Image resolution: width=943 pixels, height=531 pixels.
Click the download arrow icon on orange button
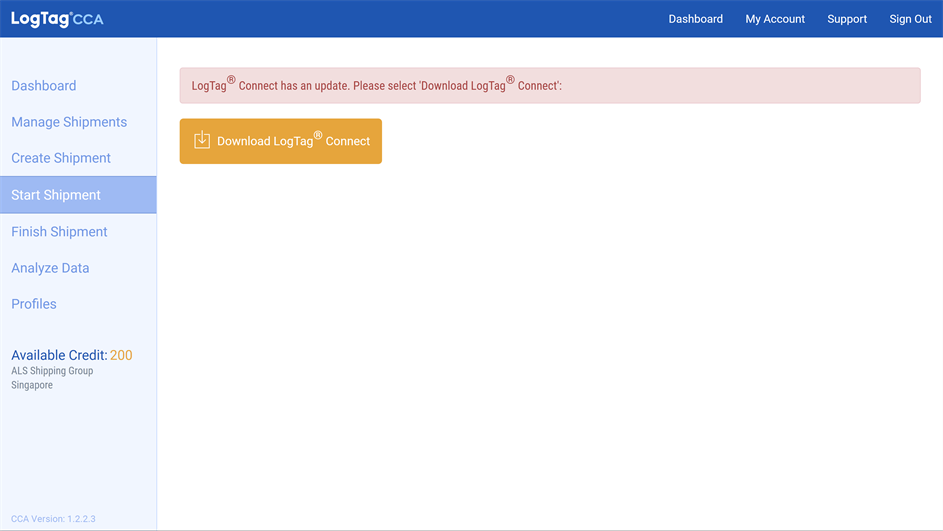[202, 140]
